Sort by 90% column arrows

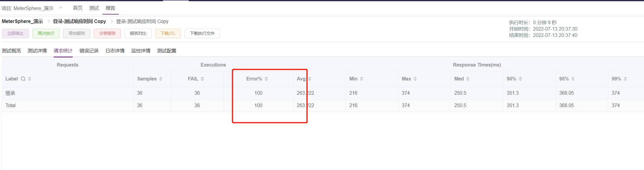point(520,79)
